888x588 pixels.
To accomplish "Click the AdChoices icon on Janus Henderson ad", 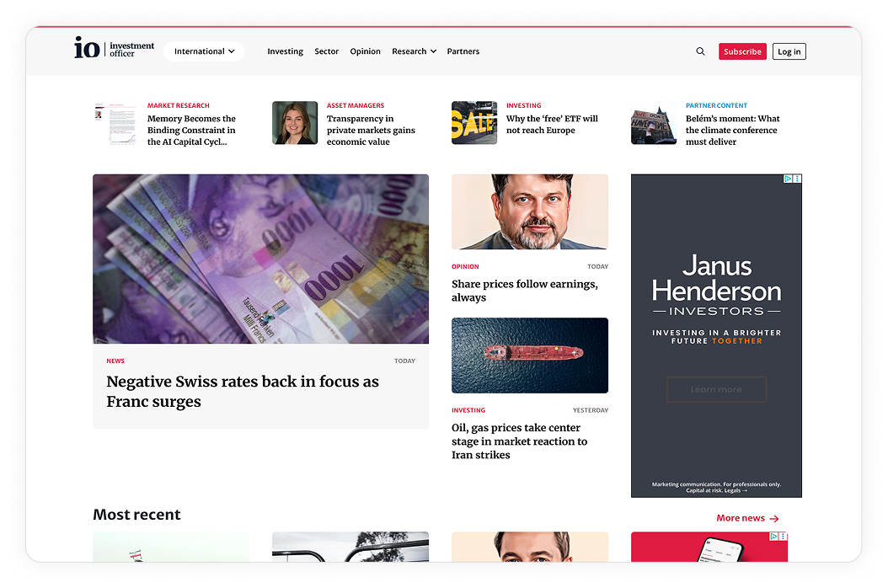I will (788, 179).
